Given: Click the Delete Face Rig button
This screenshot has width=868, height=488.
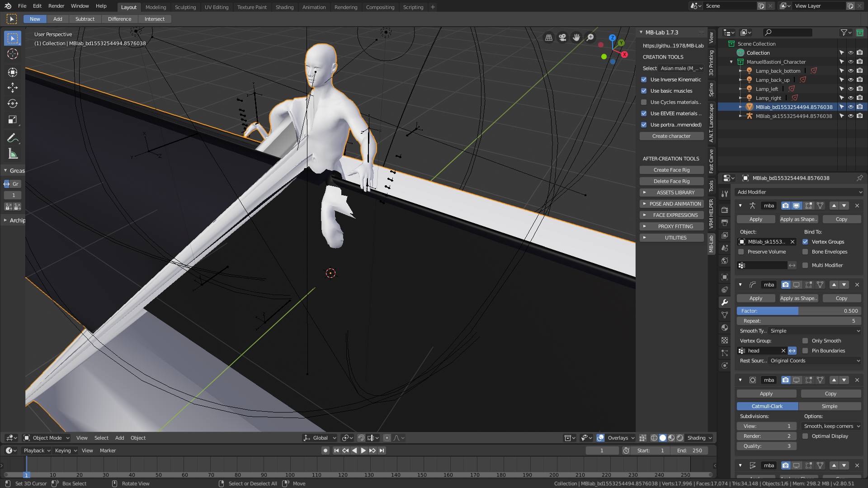Looking at the screenshot, I should point(672,181).
